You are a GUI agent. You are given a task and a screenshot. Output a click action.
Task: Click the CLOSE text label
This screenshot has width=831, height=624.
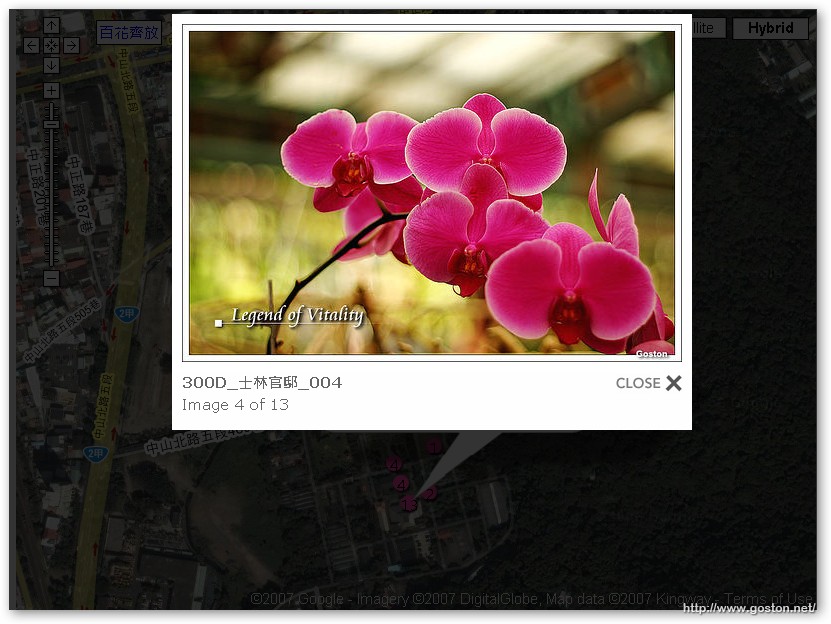tap(637, 383)
